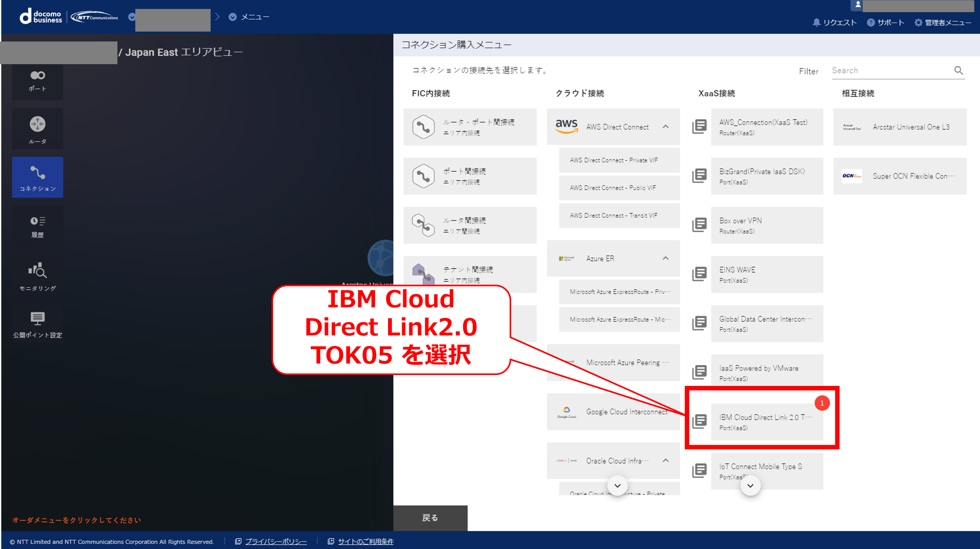The height and width of the screenshot is (549, 980).
Task: Click icon beside EINS WAVE
Action: [699, 274]
